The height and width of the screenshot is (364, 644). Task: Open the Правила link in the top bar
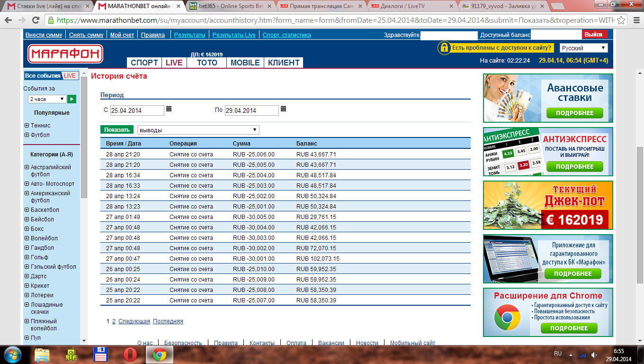click(x=153, y=35)
